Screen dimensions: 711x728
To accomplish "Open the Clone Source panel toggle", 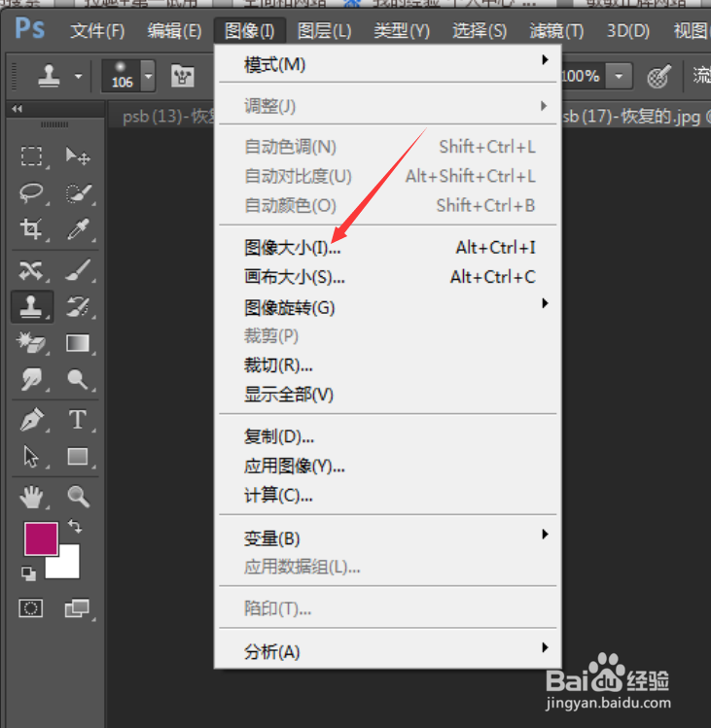I will (182, 75).
